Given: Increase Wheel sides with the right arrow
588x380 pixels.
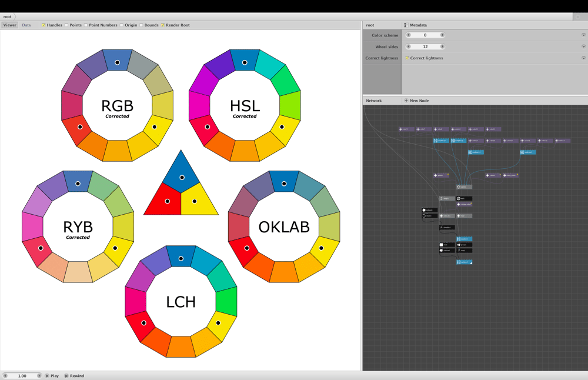Looking at the screenshot, I should click(442, 46).
